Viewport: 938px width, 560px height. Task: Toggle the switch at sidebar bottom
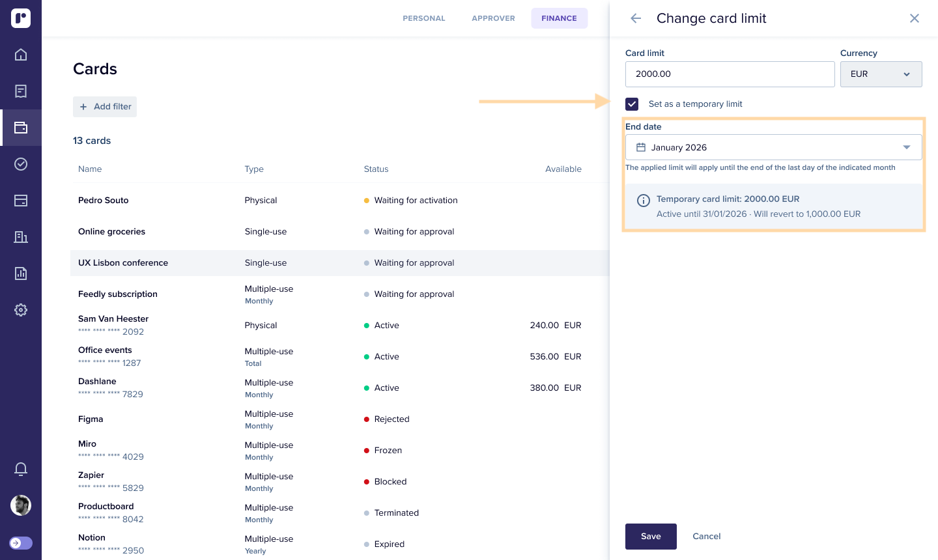point(21,543)
